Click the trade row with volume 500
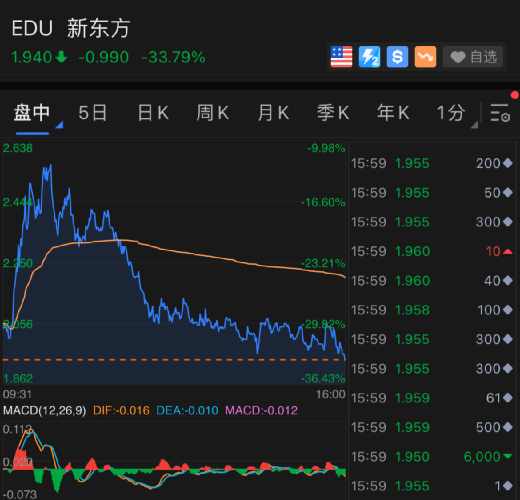This screenshot has width=520, height=500. pyautogui.click(x=432, y=427)
